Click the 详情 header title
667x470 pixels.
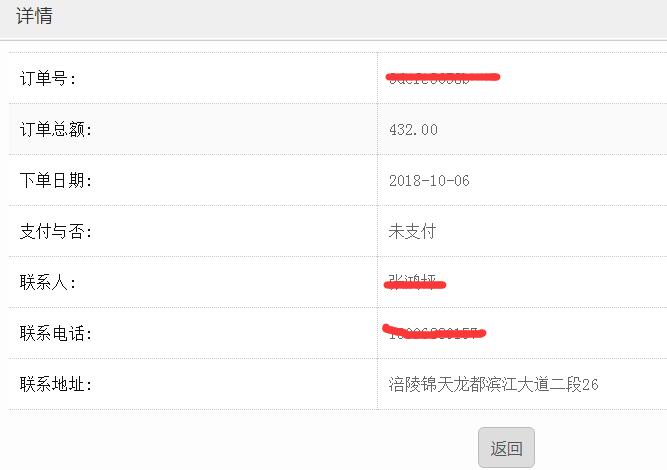coord(35,16)
